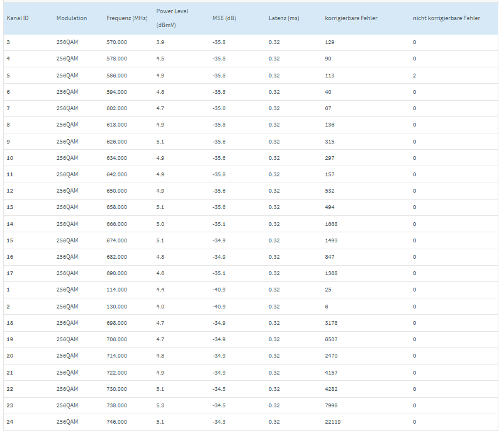The height and width of the screenshot is (435, 504).
Task: Click the uncorrectable errors value 2 in channel 5 row
Action: coord(414,76)
